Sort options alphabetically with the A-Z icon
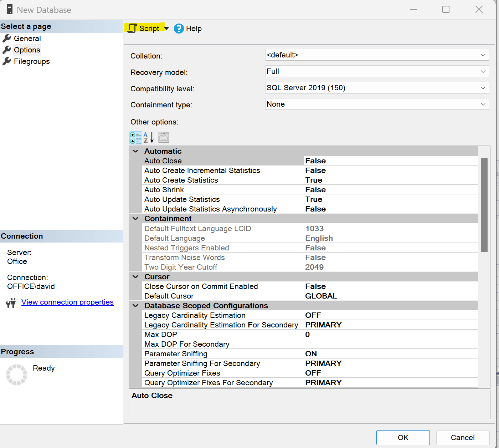The width and height of the screenshot is (499, 448). (149, 138)
